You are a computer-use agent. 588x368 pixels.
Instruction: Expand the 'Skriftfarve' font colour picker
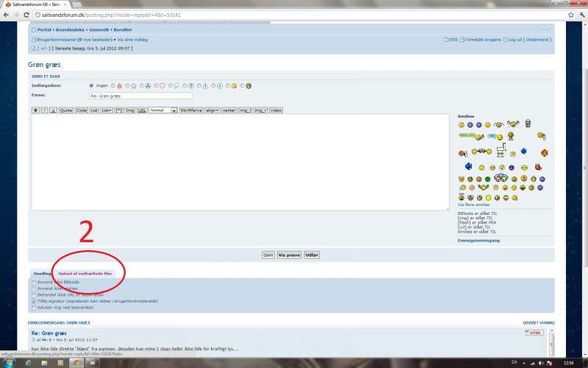(190, 110)
